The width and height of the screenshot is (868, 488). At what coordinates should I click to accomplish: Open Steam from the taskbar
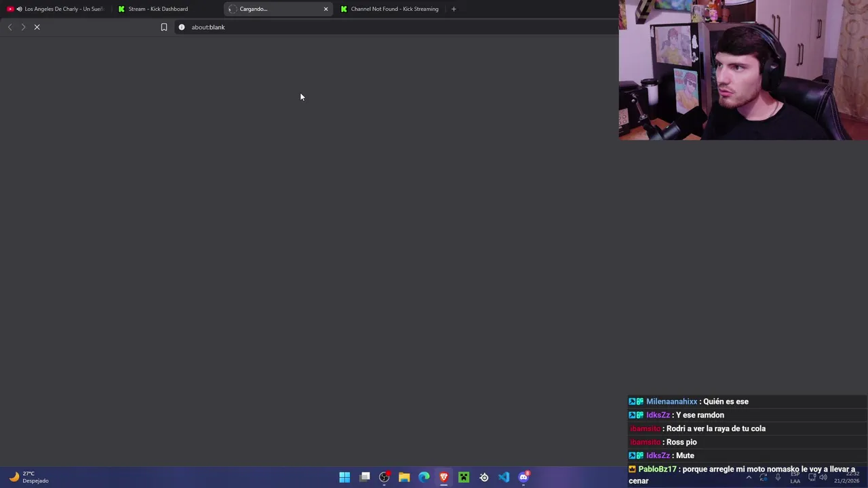(x=484, y=477)
